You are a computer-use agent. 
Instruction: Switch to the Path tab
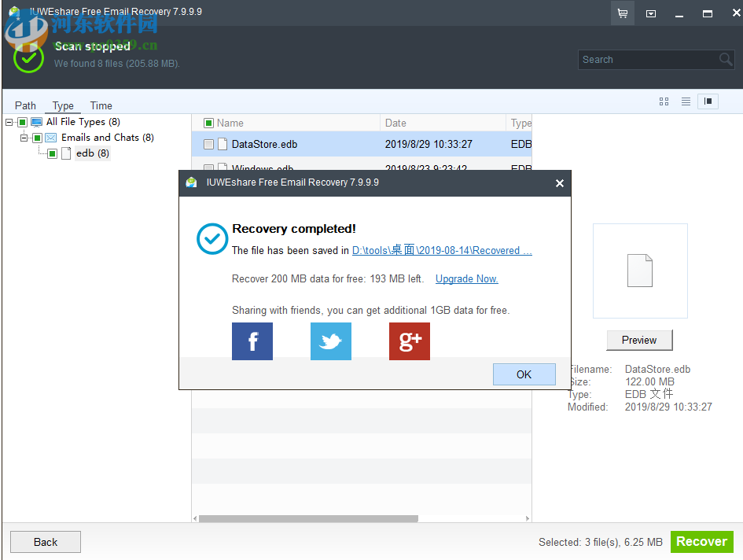tap(25, 105)
